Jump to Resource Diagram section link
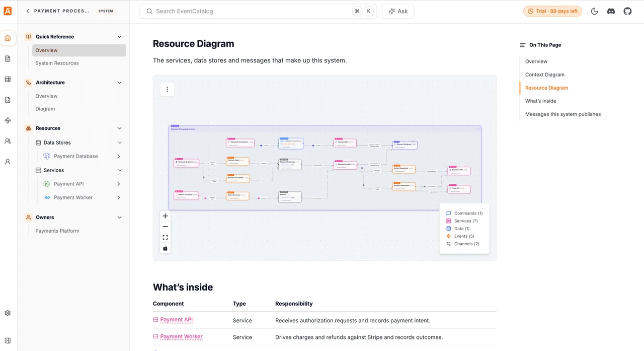The width and height of the screenshot is (644, 351). [546, 88]
